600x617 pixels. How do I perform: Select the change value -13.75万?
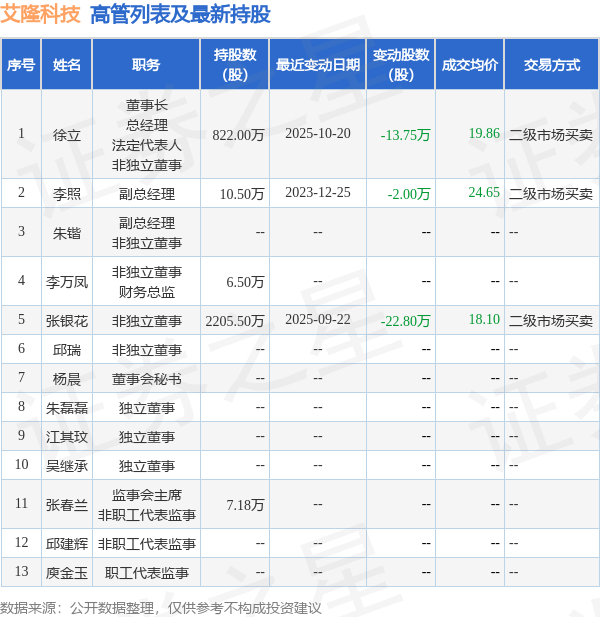point(405,135)
